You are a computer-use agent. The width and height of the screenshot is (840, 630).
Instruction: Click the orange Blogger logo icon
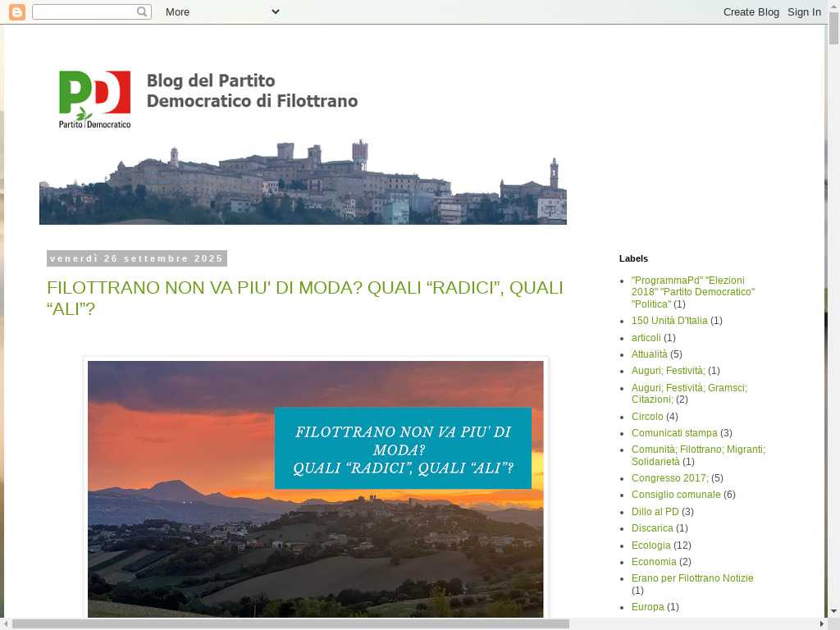pyautogui.click(x=16, y=11)
